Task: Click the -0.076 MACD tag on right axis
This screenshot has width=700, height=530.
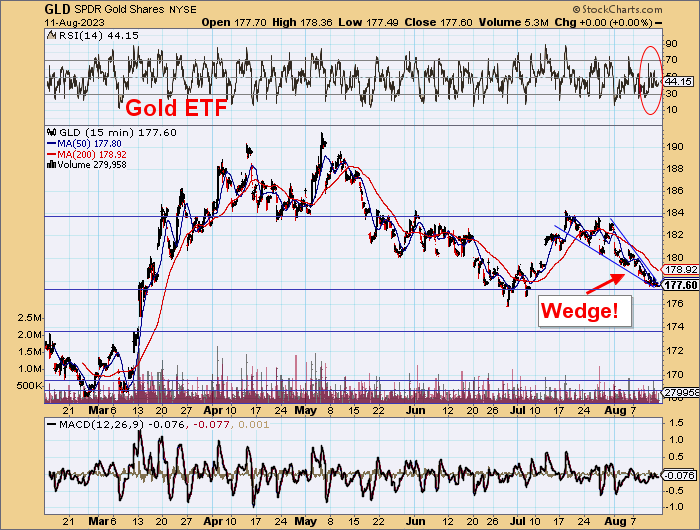Action: 679,476
